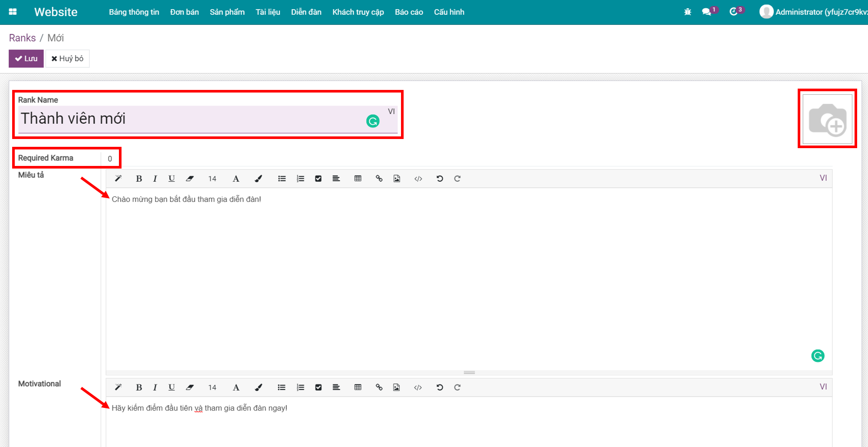Open the conversations messages icon

coord(707,12)
